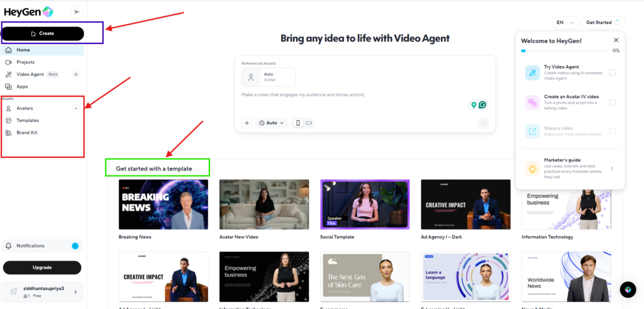
Task: Close the Welcome to HeyGen panel
Action: 616,40
